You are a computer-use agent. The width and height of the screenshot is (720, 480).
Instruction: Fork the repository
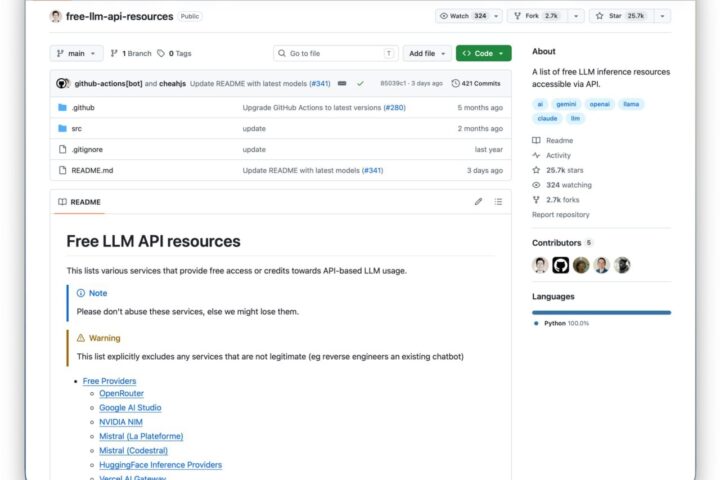pos(537,16)
